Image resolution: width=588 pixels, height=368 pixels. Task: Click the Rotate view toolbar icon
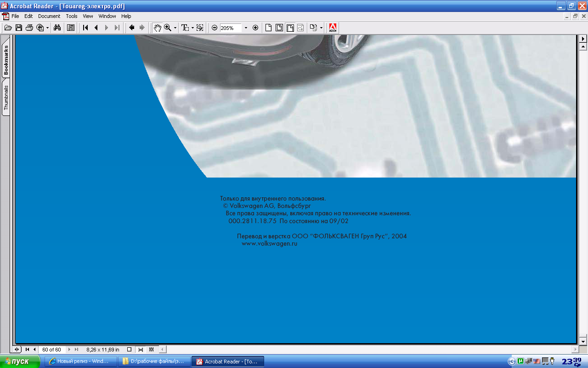(314, 28)
